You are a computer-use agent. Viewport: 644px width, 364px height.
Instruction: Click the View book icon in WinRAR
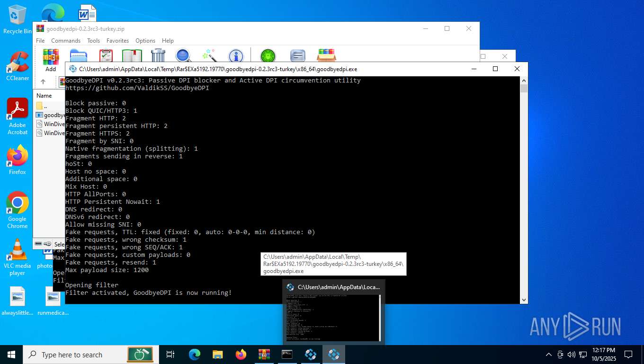[x=132, y=56]
